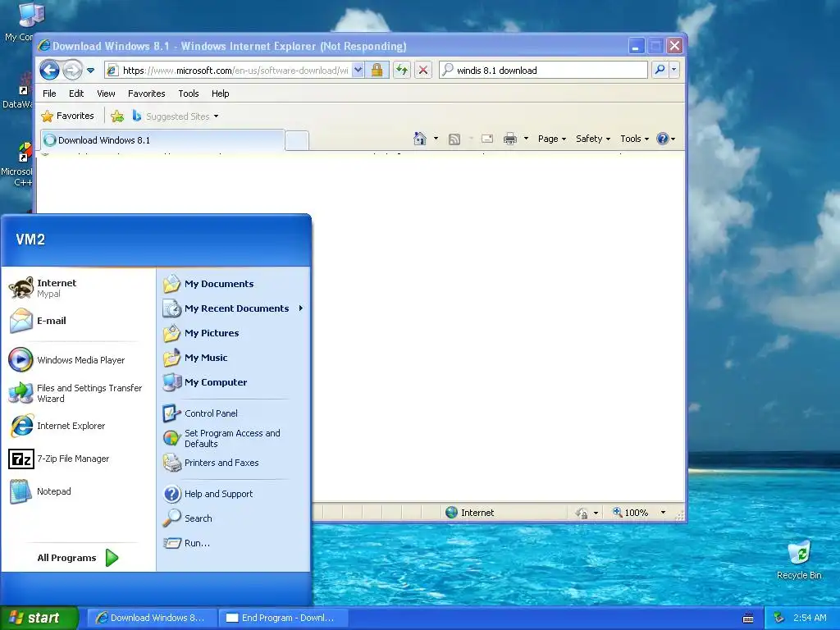Image resolution: width=840 pixels, height=630 pixels.
Task: Click the Refresh page icon
Action: click(x=402, y=71)
